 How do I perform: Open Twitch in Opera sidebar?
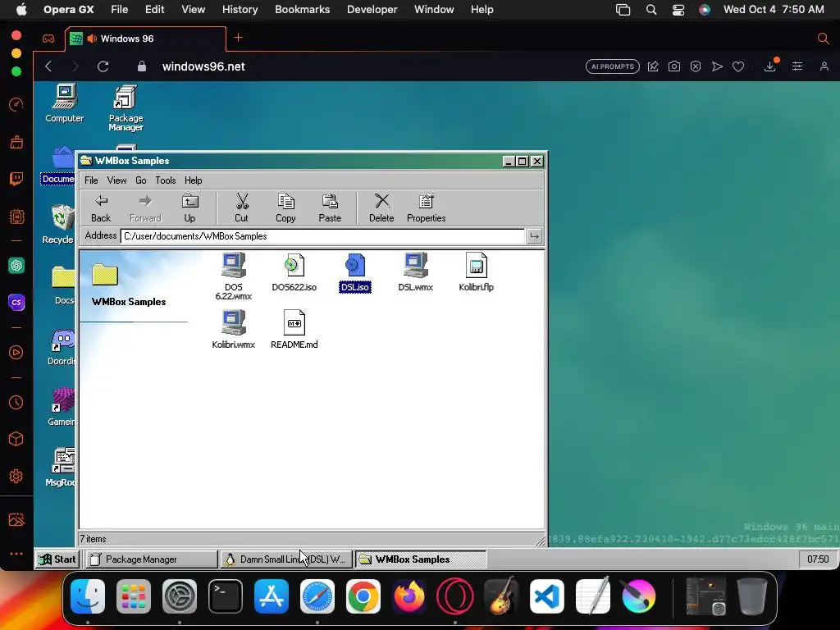click(16, 178)
